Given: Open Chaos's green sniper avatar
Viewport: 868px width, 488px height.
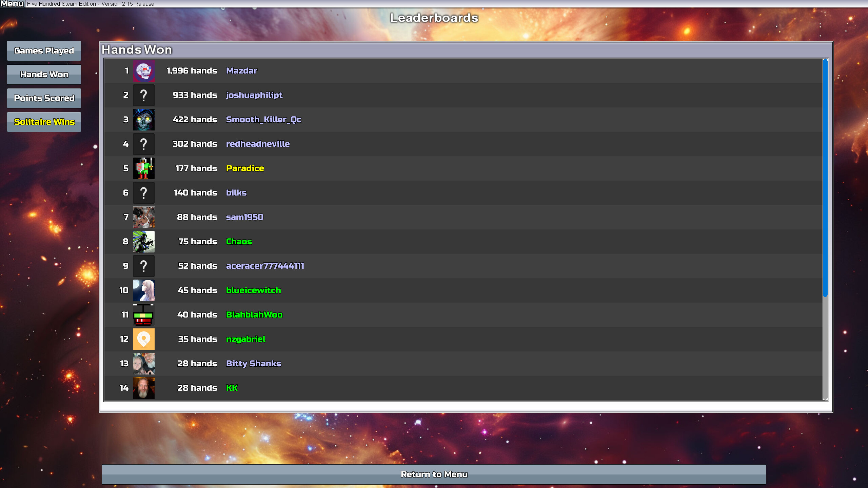Looking at the screenshot, I should (144, 241).
